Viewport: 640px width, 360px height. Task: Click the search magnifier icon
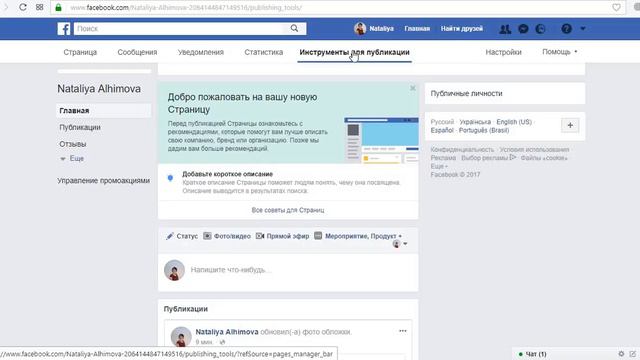(294, 28)
